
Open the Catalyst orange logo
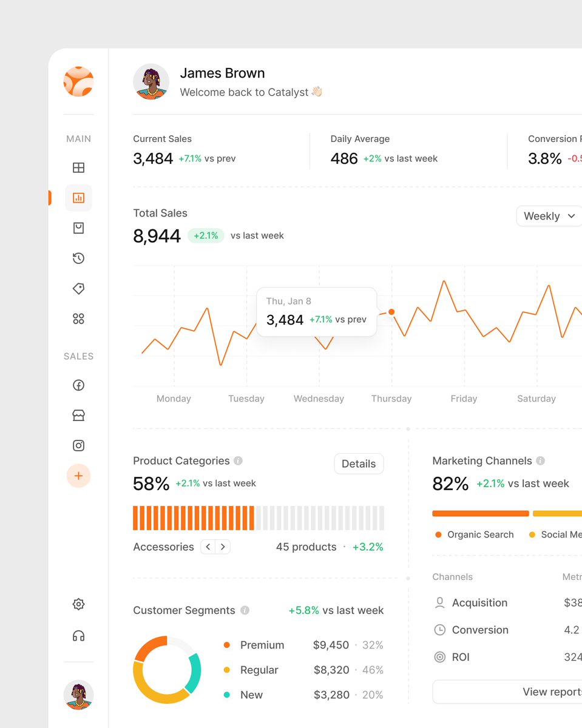click(78, 81)
